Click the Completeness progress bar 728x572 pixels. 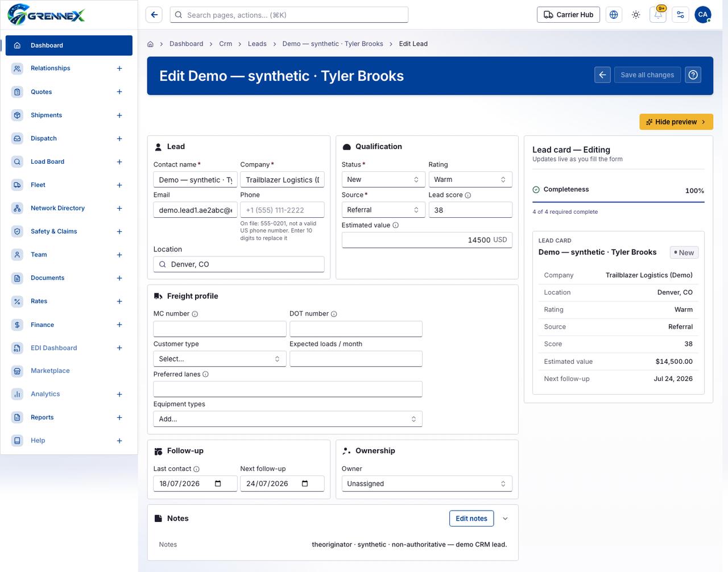coord(618,202)
